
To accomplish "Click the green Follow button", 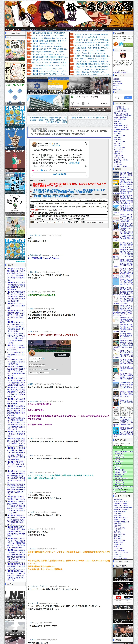I will coord(128,45).
